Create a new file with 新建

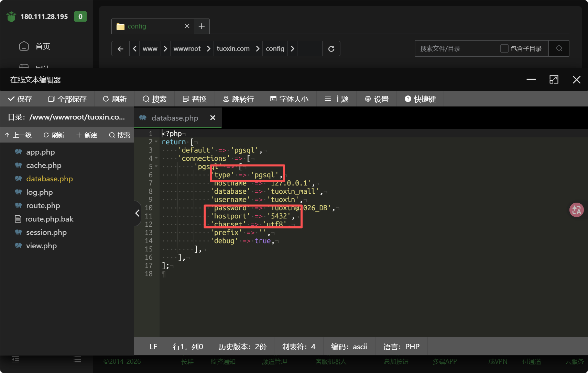pos(87,135)
